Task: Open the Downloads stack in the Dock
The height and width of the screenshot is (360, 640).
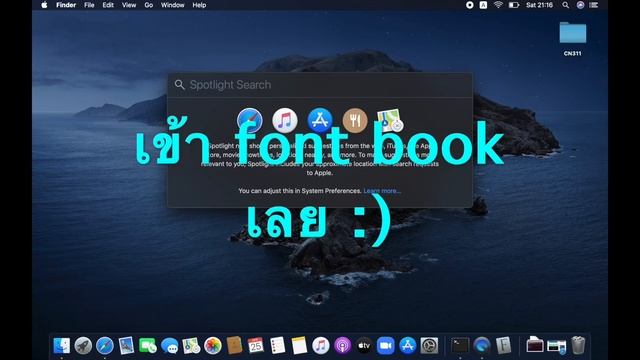Action: tap(557, 346)
